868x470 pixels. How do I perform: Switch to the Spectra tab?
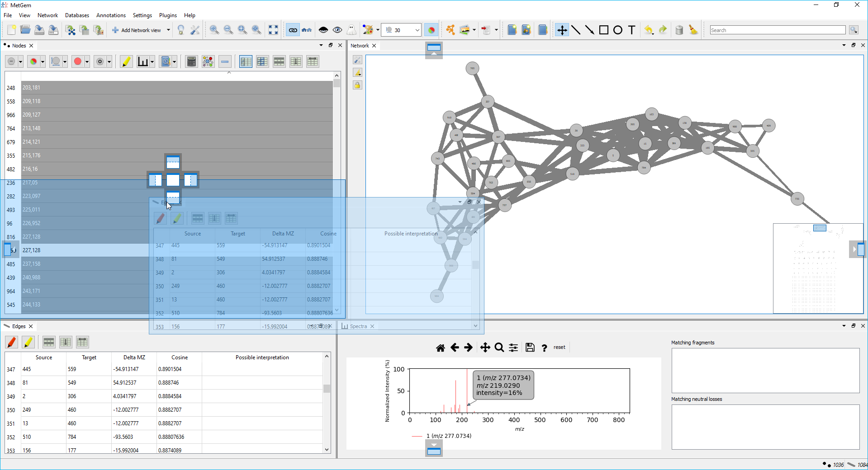[358, 326]
